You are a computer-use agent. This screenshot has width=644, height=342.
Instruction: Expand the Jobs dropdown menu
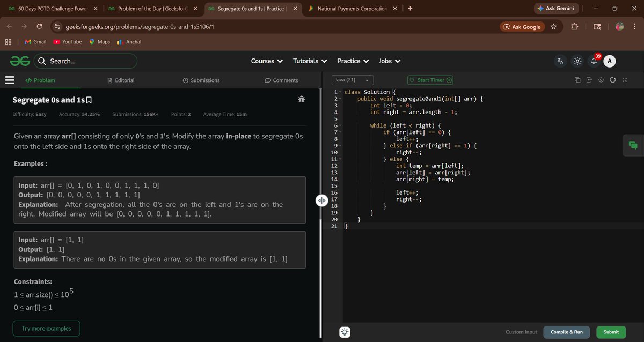[x=390, y=61]
